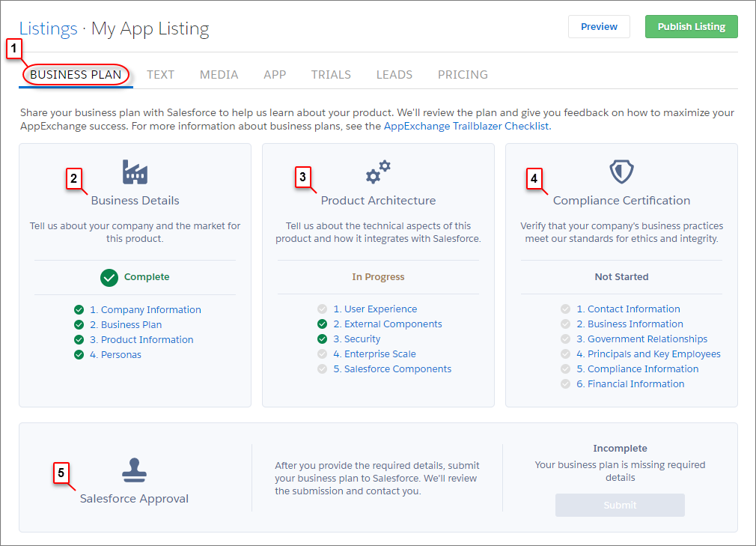Click gray check beside Enterprise Scale
Viewport: 756px width, 546px height.
click(322, 354)
